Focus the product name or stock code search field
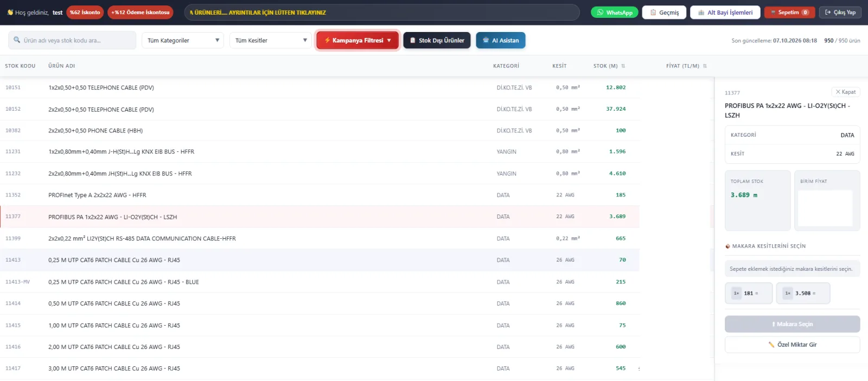This screenshot has width=868, height=381. [72, 40]
